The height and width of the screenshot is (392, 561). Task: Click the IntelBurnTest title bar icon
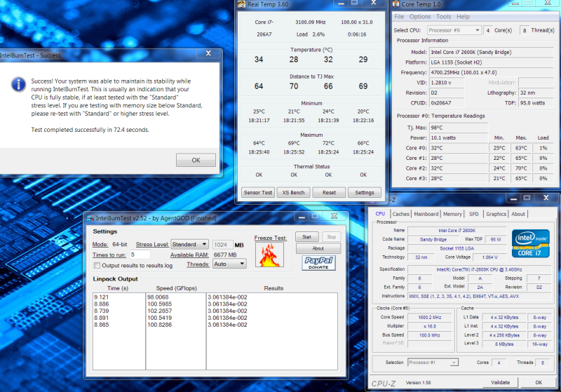tap(89, 219)
